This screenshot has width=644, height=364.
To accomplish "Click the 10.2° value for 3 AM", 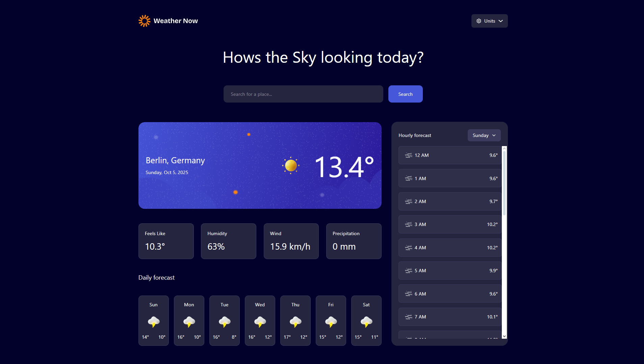I will tap(492, 224).
